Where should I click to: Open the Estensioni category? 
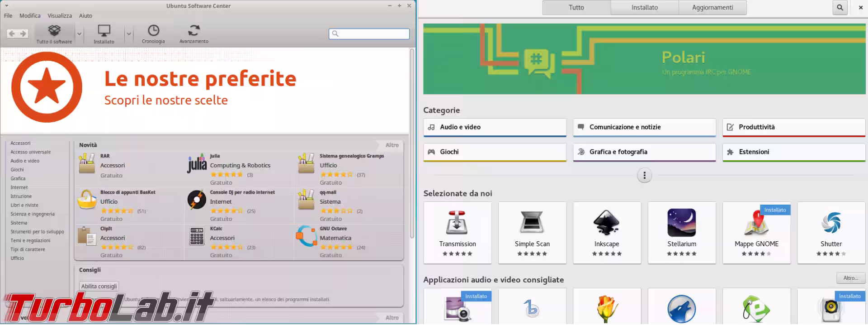tap(794, 152)
